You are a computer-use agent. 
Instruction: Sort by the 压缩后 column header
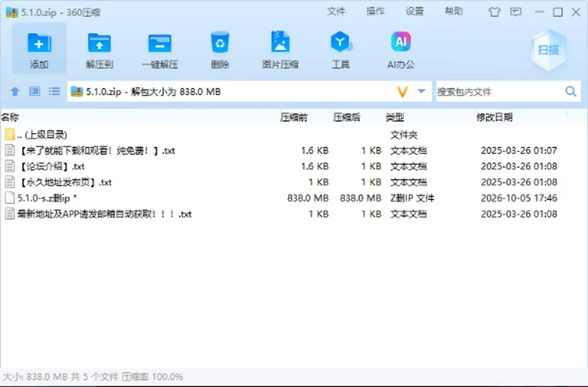click(347, 118)
